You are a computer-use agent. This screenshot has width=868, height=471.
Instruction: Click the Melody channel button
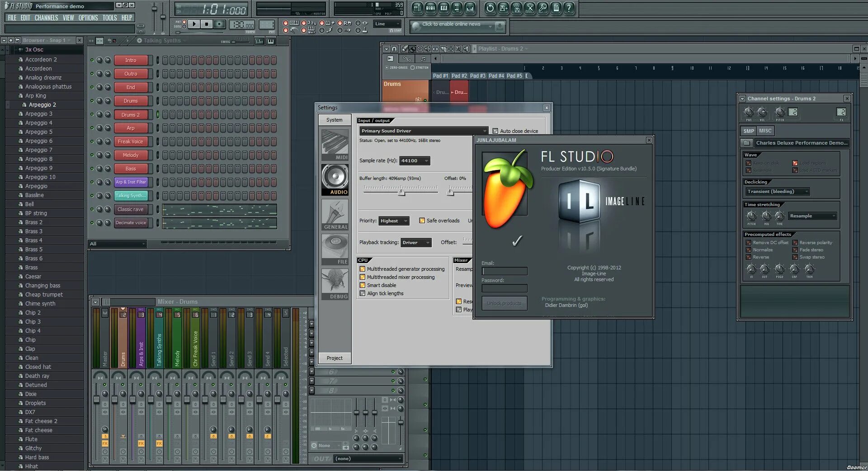tap(131, 155)
